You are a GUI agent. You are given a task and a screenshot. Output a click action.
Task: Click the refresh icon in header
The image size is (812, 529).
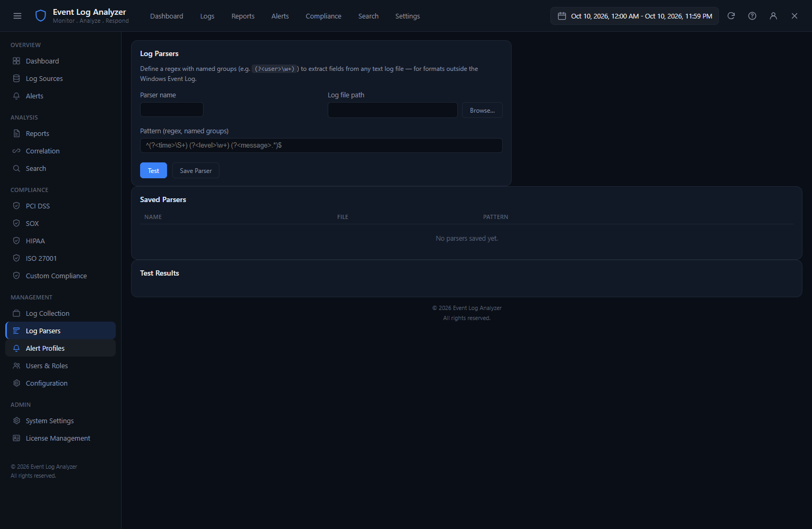click(x=731, y=16)
